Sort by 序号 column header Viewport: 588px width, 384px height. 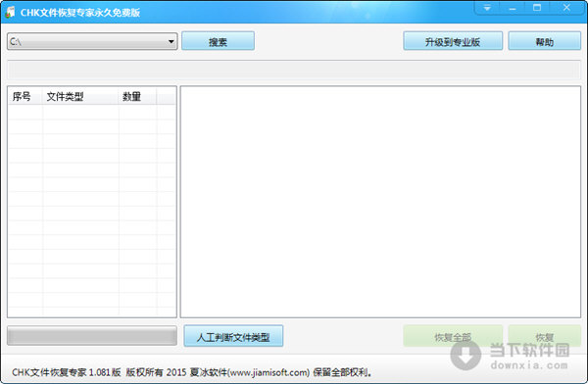[x=24, y=96]
